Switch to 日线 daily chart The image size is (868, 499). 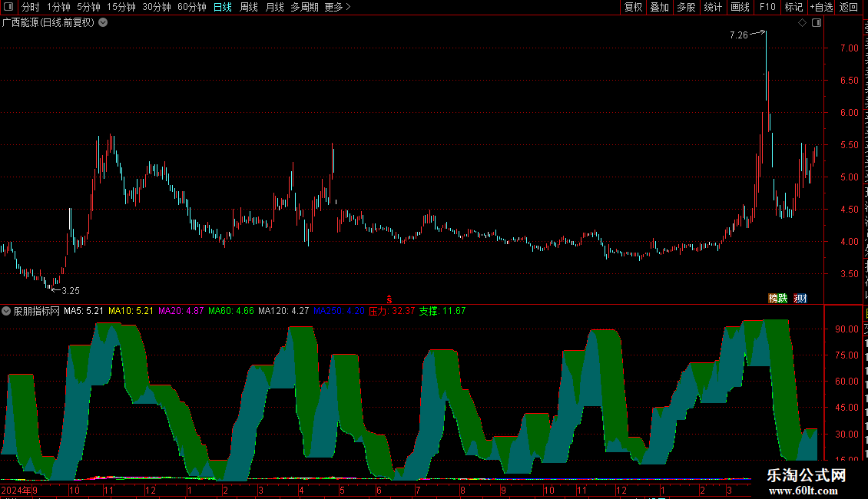coord(223,7)
